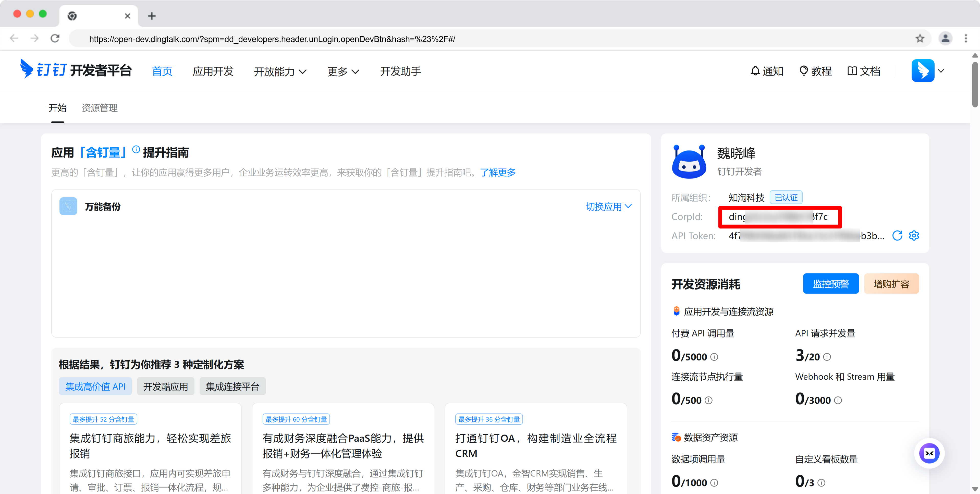Click the 了解更多 link
This screenshot has width=980, height=494.
coord(498,172)
